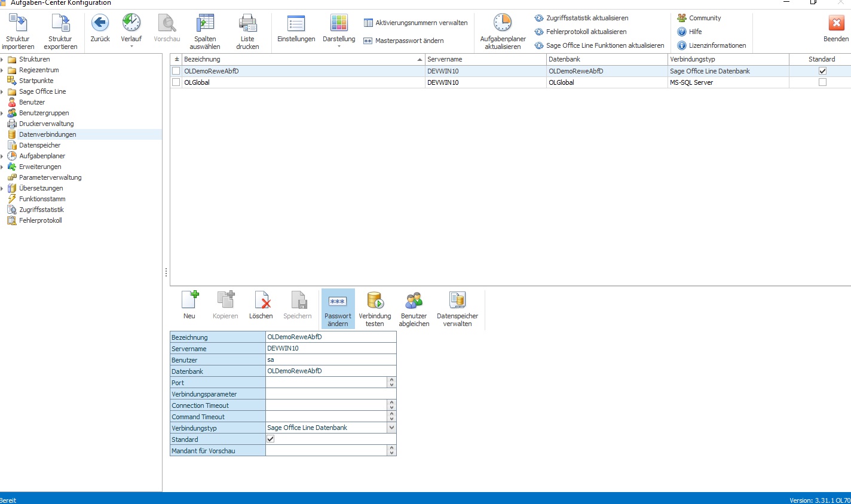Uncheck Standard for OLDemoReweAbfD row
Image resolution: width=851 pixels, height=504 pixels.
822,71
